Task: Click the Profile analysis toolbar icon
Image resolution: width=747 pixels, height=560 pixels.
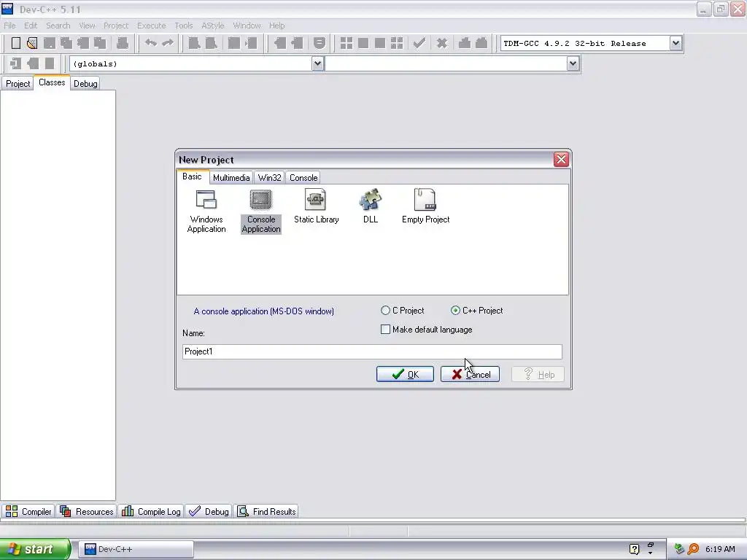Action: coord(465,43)
